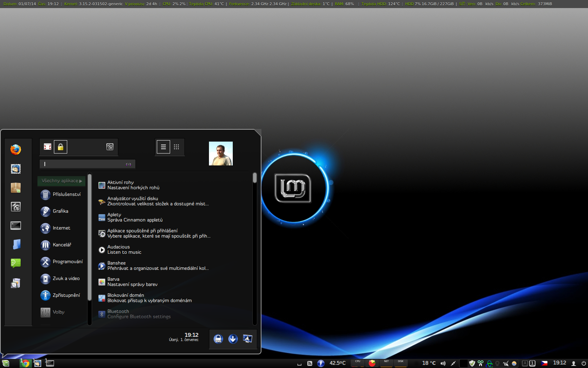Select workspace 1 indicator on the panel
This screenshot has width=588, height=368.
click(532, 363)
